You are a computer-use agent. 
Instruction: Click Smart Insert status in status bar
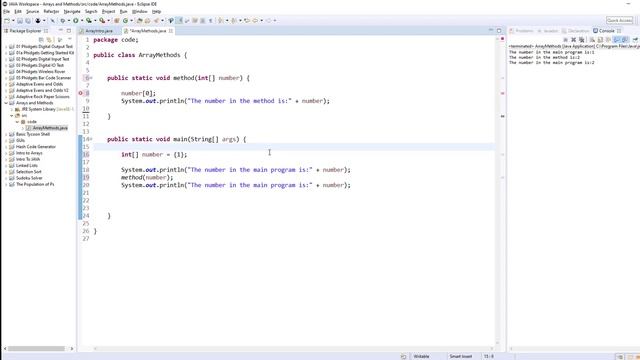[x=461, y=356]
